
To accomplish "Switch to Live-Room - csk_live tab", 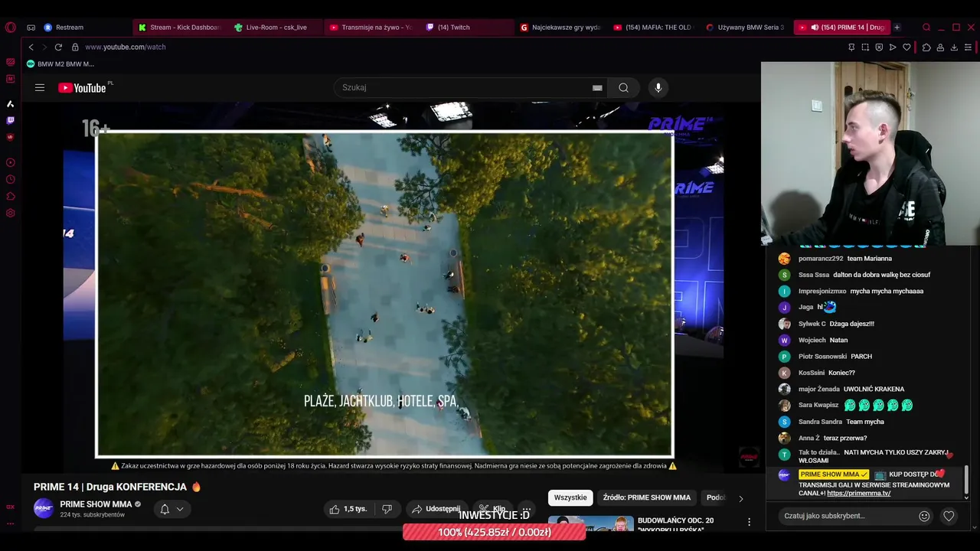I will coord(275,28).
